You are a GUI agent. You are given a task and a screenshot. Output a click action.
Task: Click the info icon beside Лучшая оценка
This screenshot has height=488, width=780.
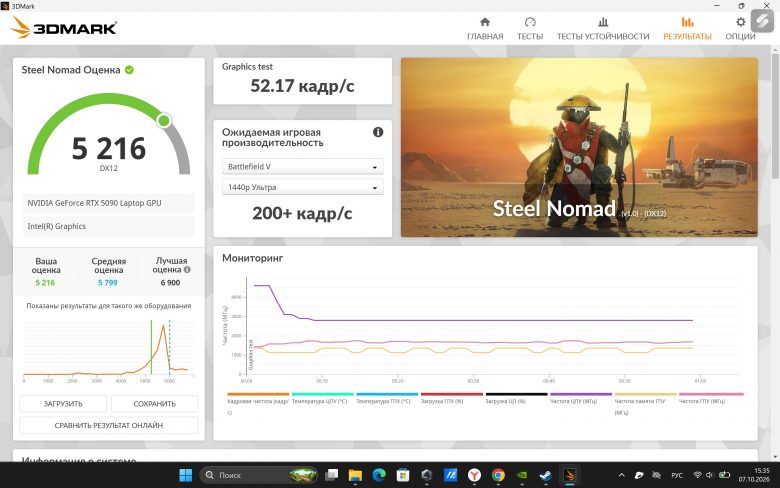tap(187, 270)
